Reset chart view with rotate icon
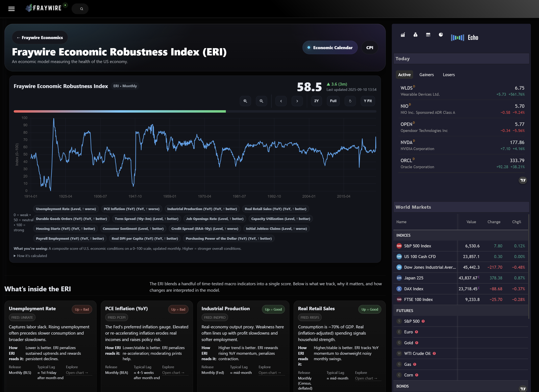This screenshot has height=392, width=539. (350, 101)
